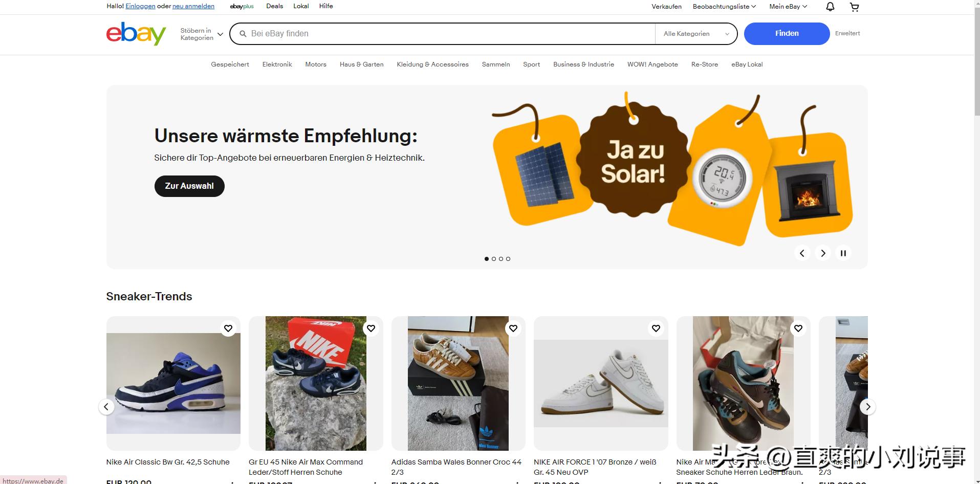
Task: Click the blue Finden button
Action: (787, 34)
